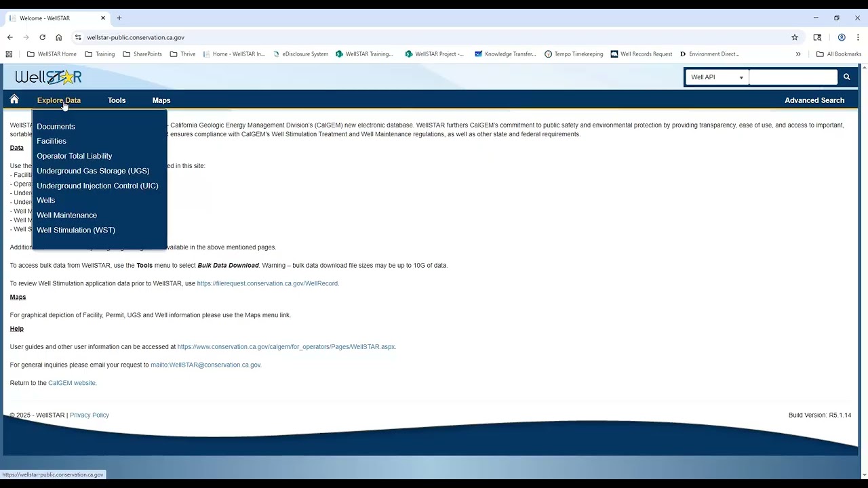The image size is (868, 488).
Task: Open SharePoints bookmark folder
Action: [142, 54]
